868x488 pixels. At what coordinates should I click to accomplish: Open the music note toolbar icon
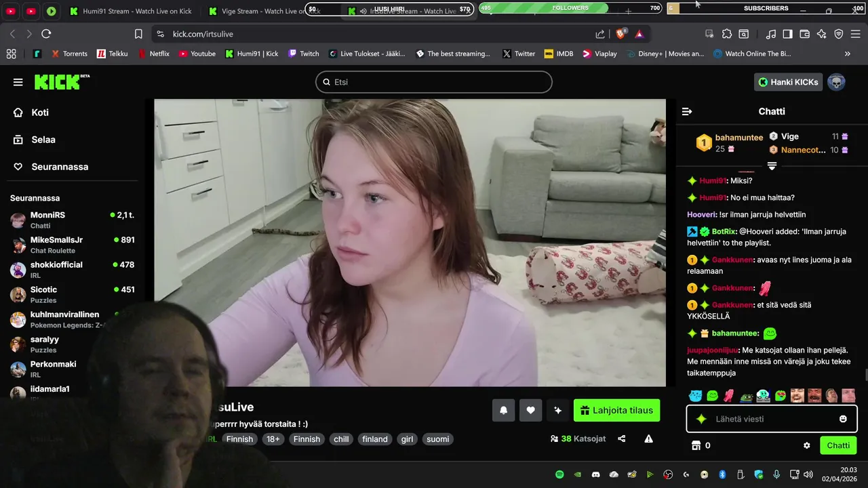pos(770,34)
